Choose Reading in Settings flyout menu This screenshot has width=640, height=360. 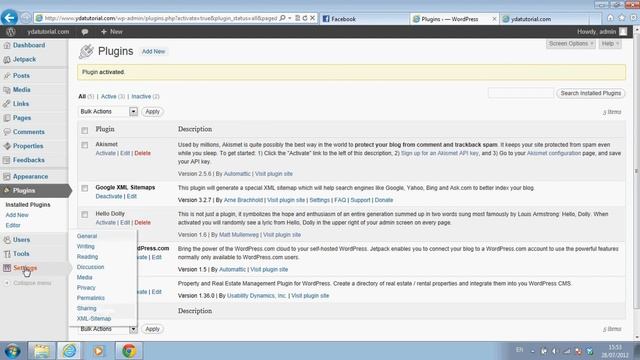click(87, 257)
